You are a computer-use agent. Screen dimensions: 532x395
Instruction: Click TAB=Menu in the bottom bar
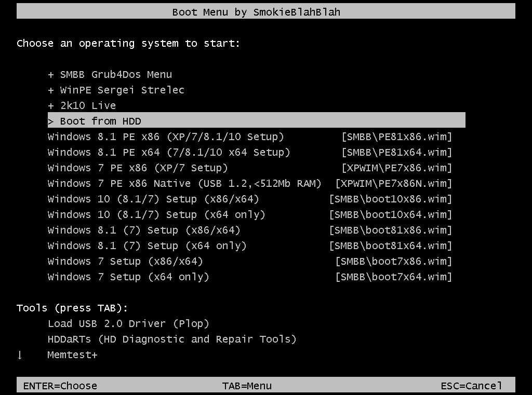pyautogui.click(x=247, y=386)
